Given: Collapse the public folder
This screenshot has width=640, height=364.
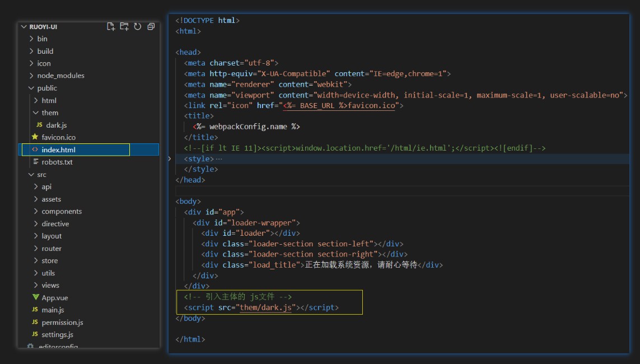Looking at the screenshot, I should (x=31, y=88).
